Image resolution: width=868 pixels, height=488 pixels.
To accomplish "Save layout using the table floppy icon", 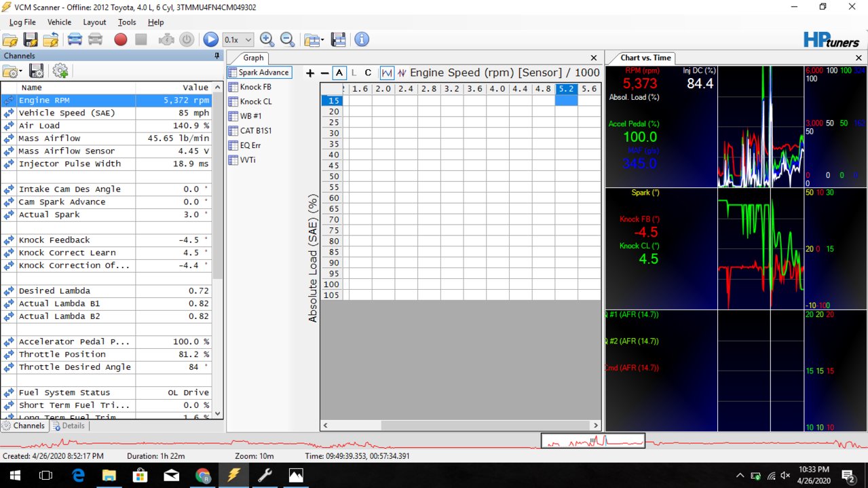I will click(x=338, y=39).
